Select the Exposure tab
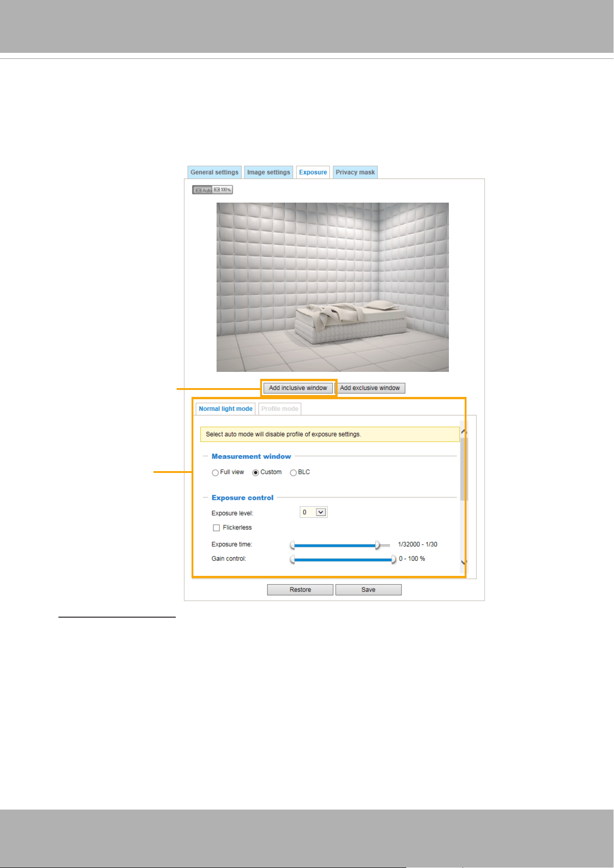Screen dimensions: 614x868 point(313,172)
